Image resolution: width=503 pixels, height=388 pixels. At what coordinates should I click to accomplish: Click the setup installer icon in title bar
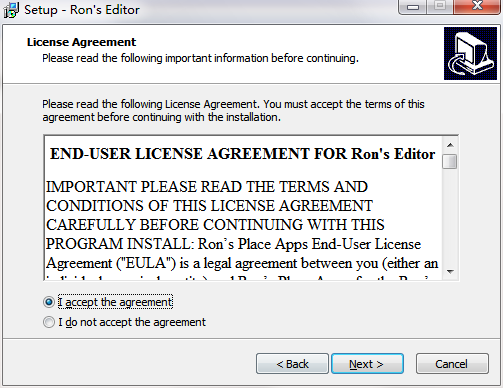click(11, 10)
